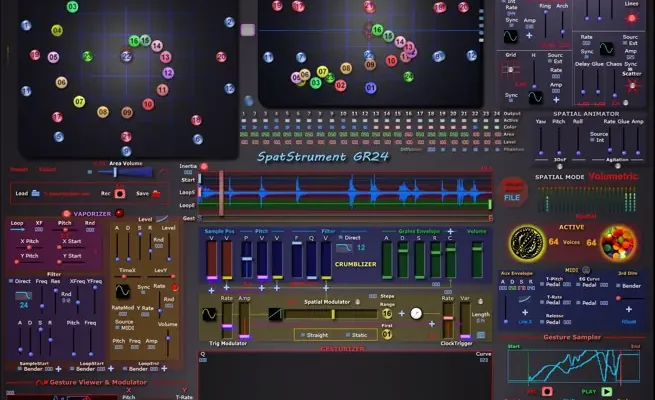Click the Save disk icon
Screen dimensions: 655x400
tap(158, 193)
